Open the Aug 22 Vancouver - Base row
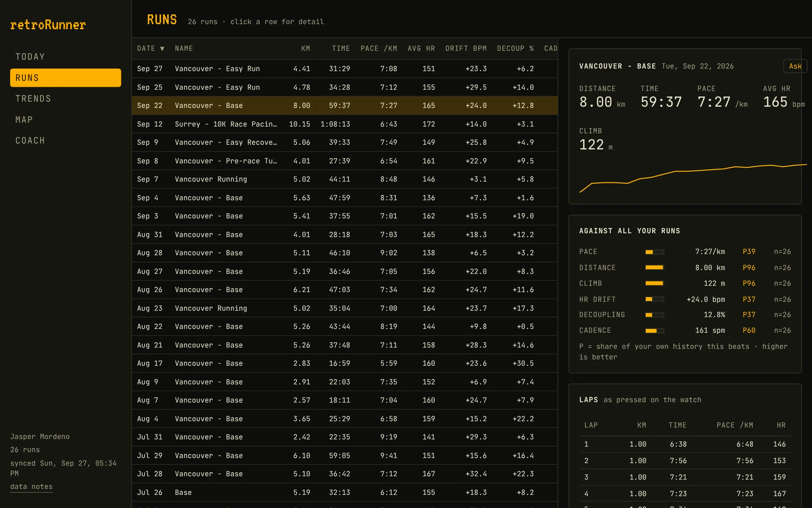This screenshot has width=812, height=508. point(345,326)
